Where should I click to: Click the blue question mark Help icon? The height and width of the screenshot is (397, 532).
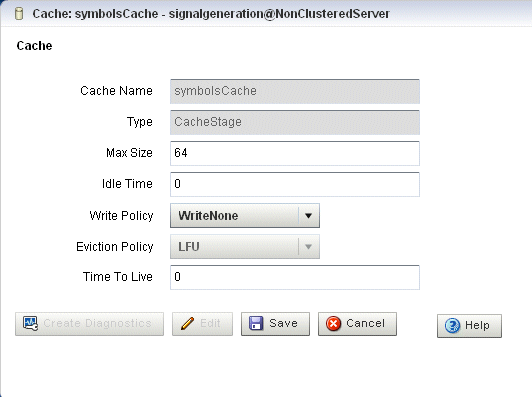452,325
